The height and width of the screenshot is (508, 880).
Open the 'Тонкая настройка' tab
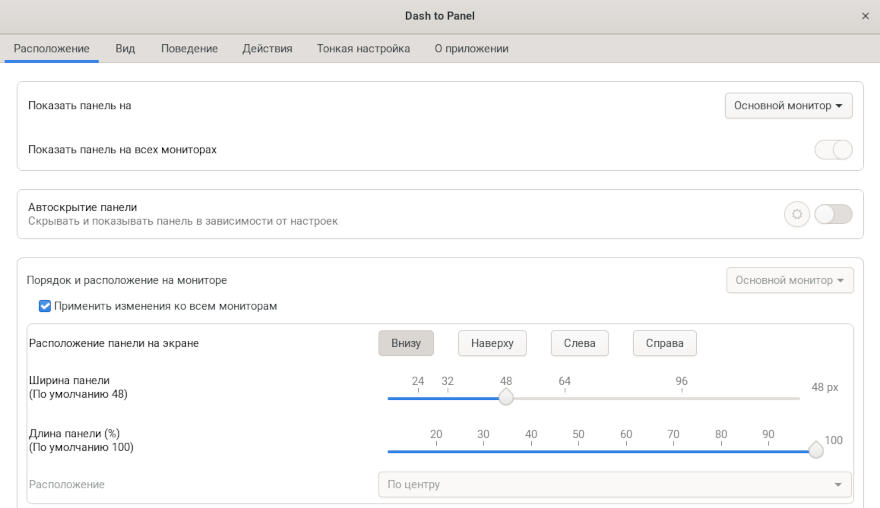point(363,48)
